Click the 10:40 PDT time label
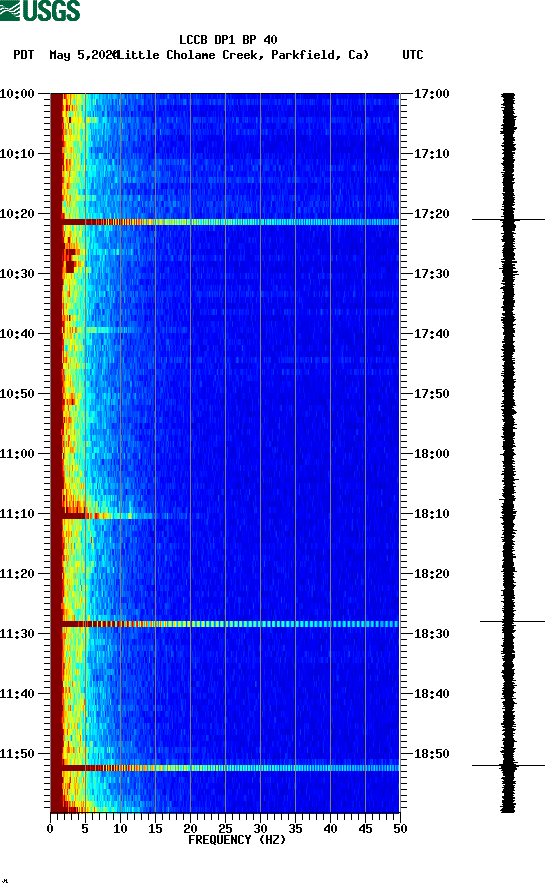Screen dimensions: 552x892 18,334
